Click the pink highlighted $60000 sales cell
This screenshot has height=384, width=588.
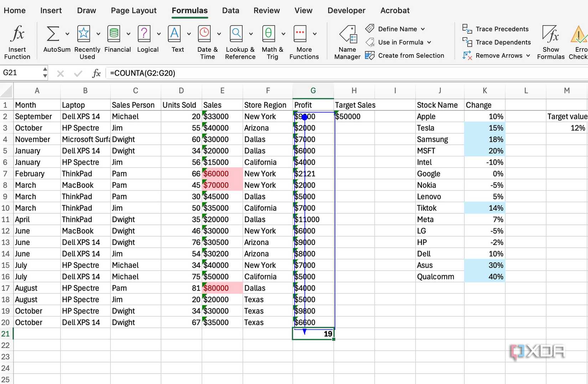[222, 174]
